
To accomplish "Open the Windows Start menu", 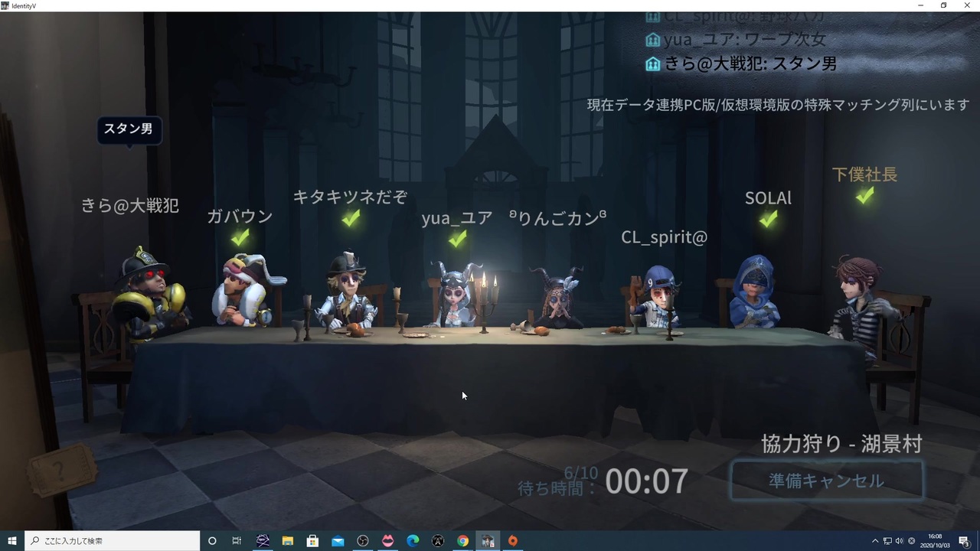I will click(11, 541).
